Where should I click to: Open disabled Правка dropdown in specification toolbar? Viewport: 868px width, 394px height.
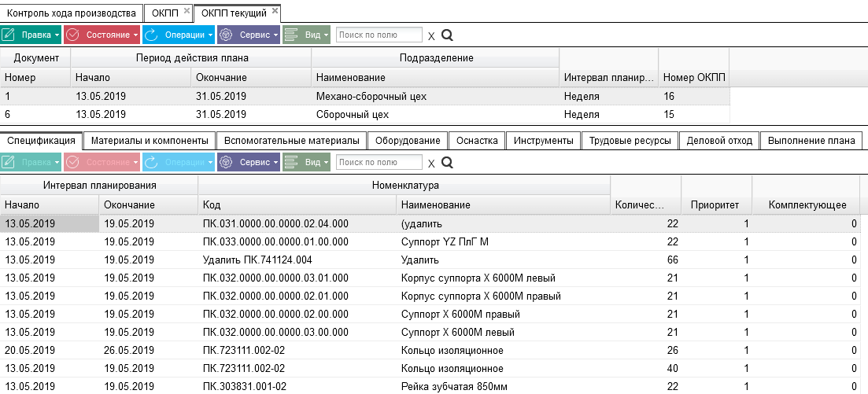[x=31, y=162]
